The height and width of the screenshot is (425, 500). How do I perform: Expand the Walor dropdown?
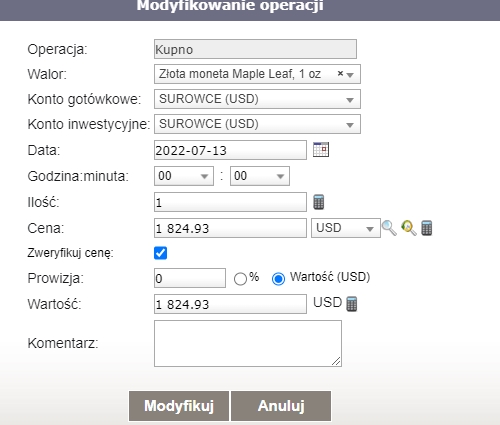point(350,75)
